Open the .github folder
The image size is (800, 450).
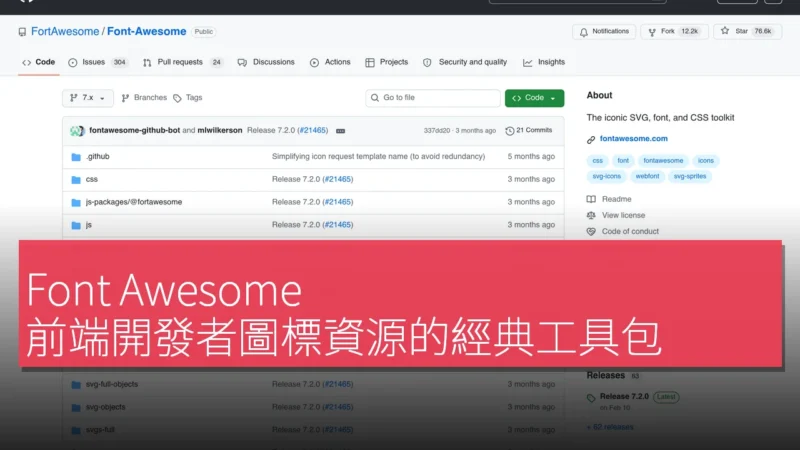pos(97,157)
